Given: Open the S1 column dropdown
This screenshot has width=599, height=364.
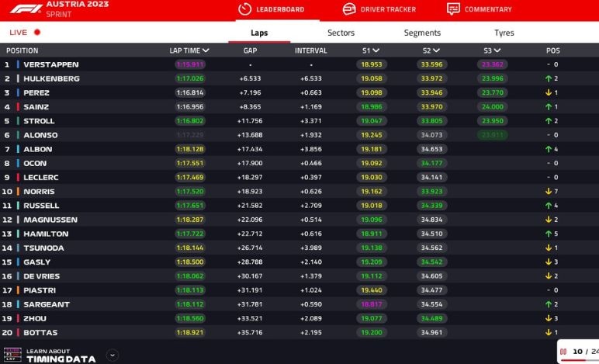Looking at the screenshot, I should (x=376, y=50).
